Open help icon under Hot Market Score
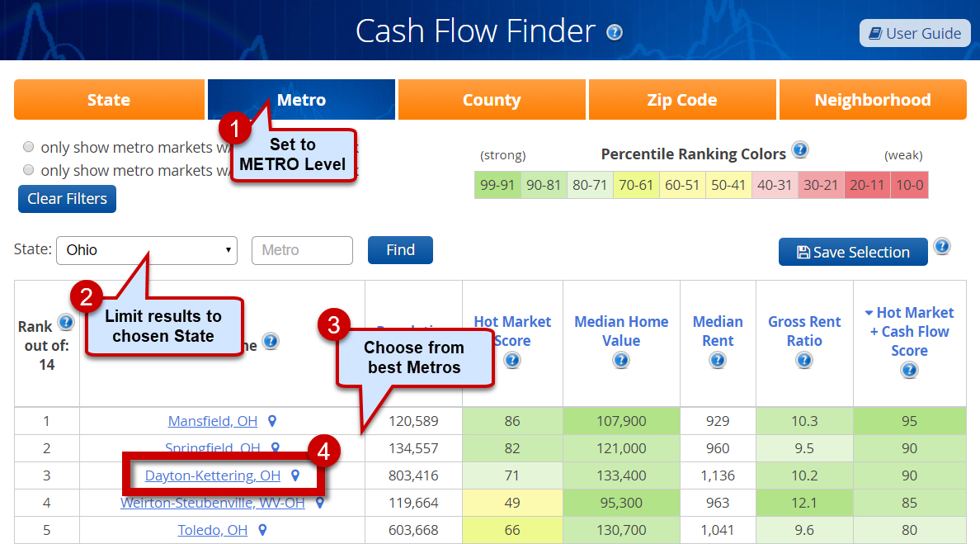Image resolution: width=980 pixels, height=544 pixels. [x=512, y=361]
